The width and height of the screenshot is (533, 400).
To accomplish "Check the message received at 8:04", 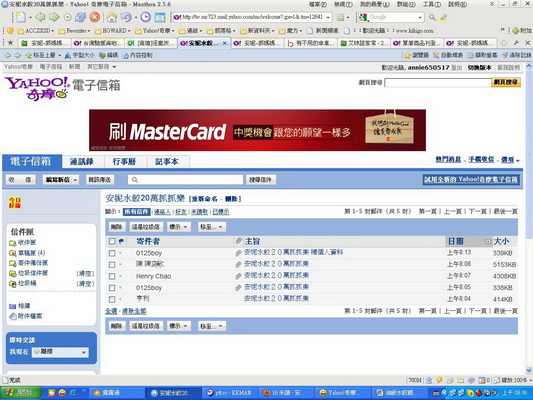I will point(112,299).
